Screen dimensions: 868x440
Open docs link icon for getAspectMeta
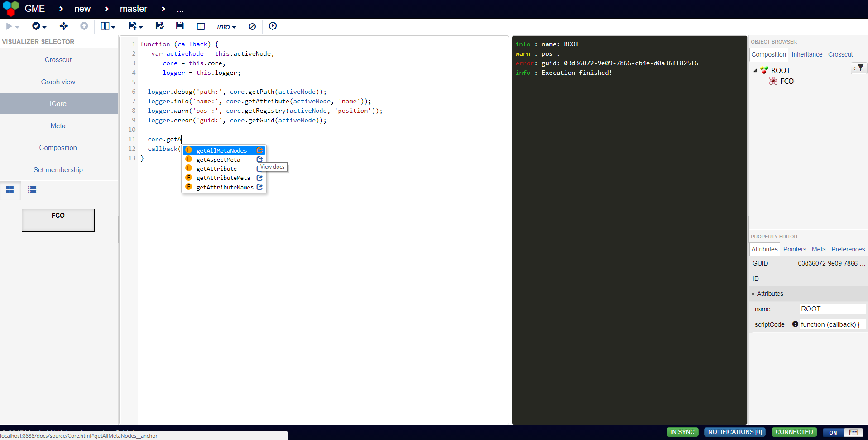tap(260, 159)
